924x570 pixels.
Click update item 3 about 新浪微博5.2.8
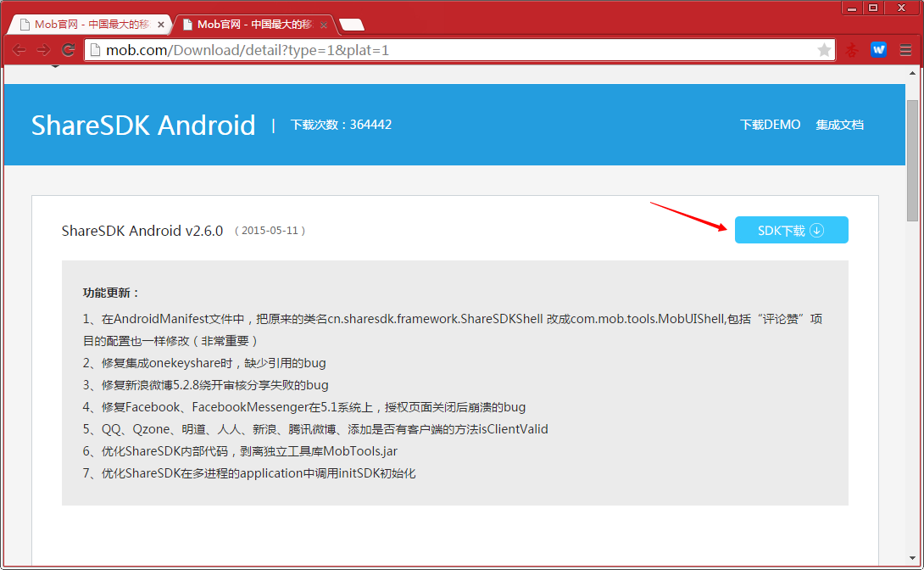click(206, 385)
